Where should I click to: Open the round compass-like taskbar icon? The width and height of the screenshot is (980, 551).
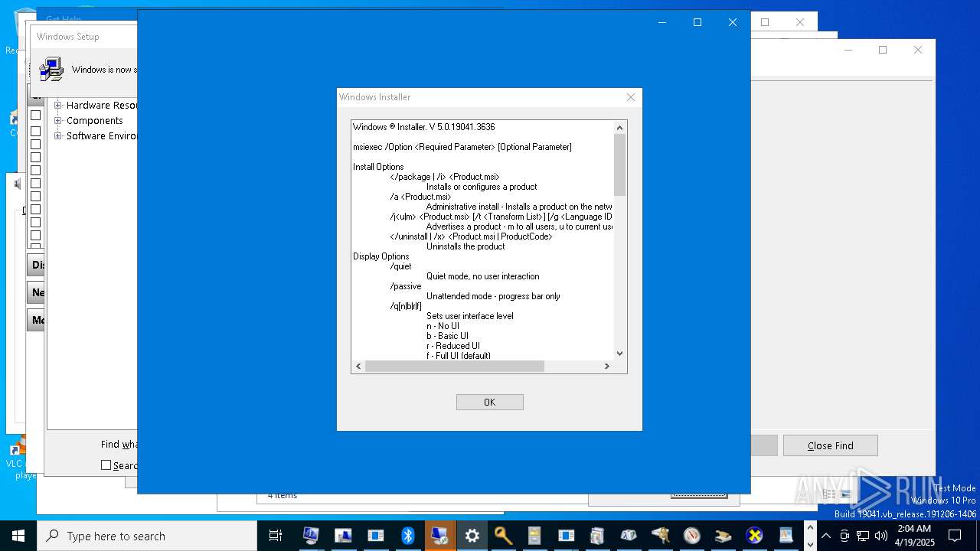692,536
